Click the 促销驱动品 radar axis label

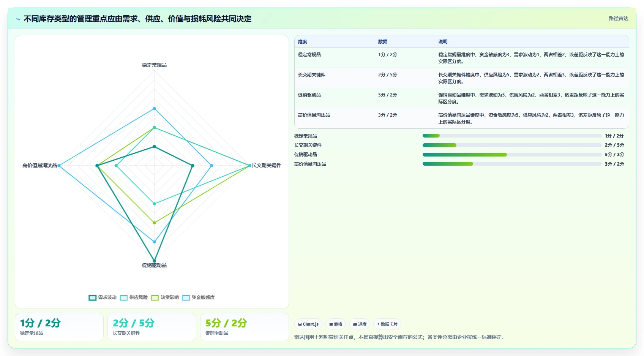(154, 265)
